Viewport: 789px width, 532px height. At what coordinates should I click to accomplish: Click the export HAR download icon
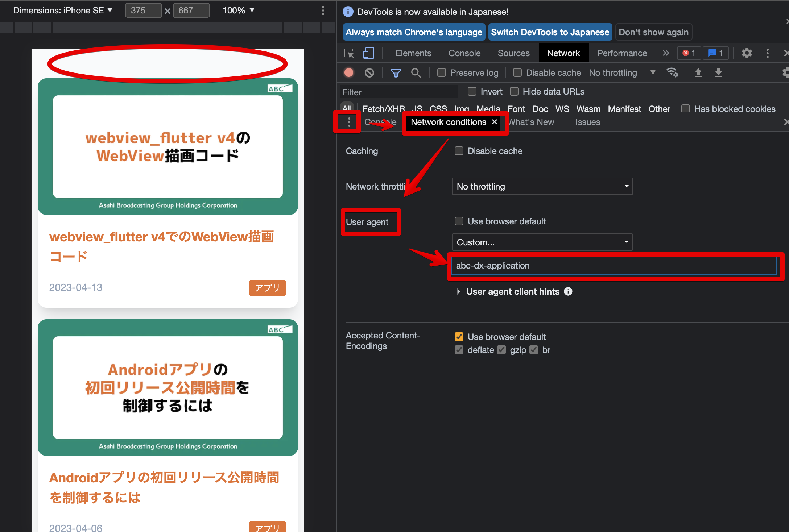point(718,73)
